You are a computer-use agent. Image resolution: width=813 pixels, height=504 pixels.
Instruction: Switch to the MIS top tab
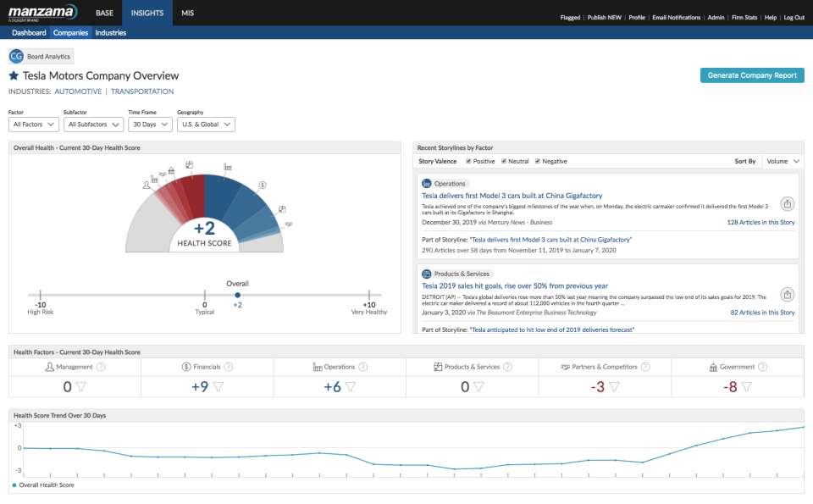[188, 14]
